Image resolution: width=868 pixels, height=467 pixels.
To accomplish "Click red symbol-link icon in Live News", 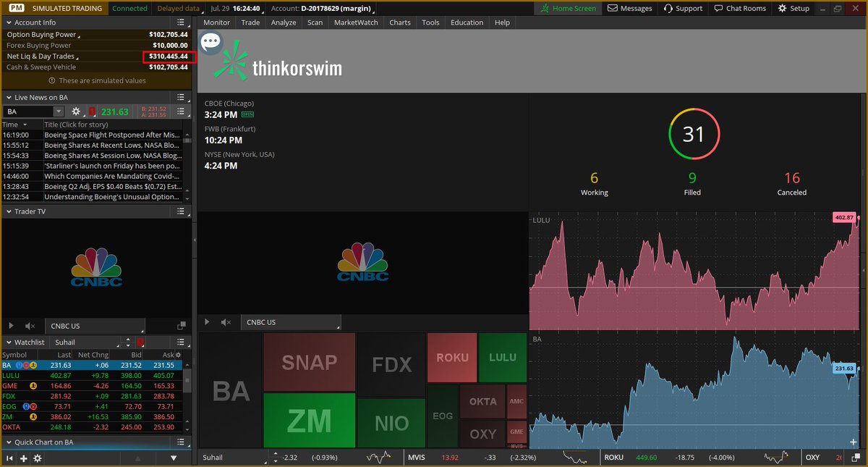I will (x=92, y=112).
